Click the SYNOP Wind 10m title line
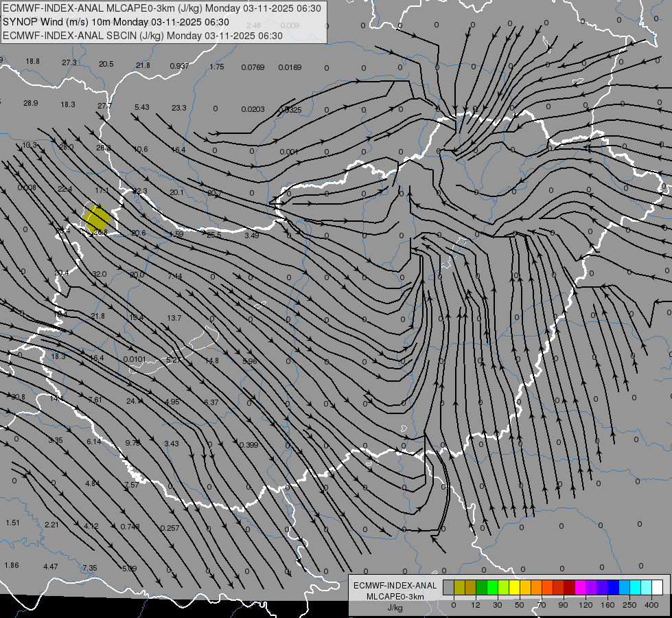 tap(116, 22)
